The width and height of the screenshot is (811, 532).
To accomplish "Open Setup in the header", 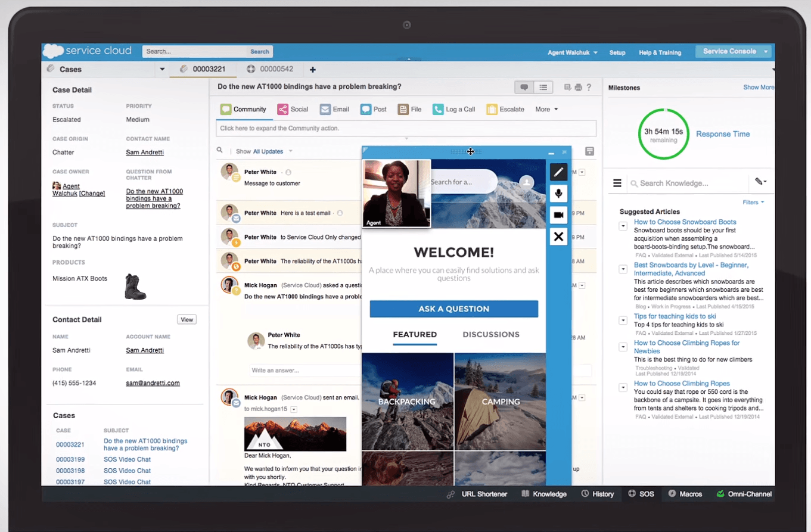I will 617,52.
